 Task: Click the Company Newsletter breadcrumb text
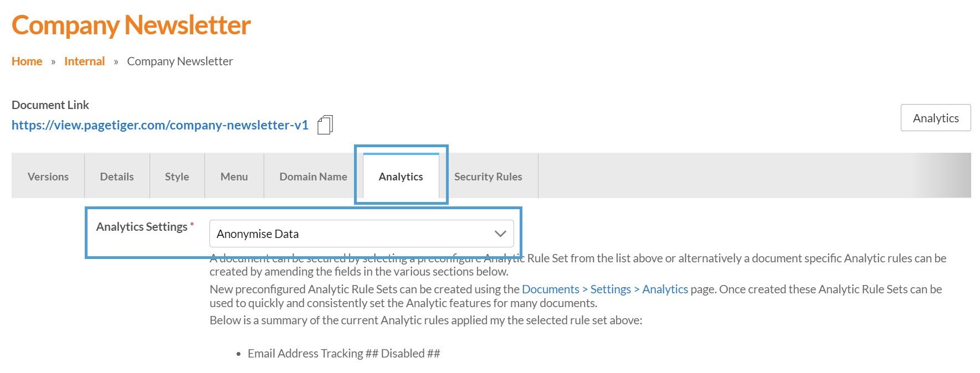click(179, 61)
